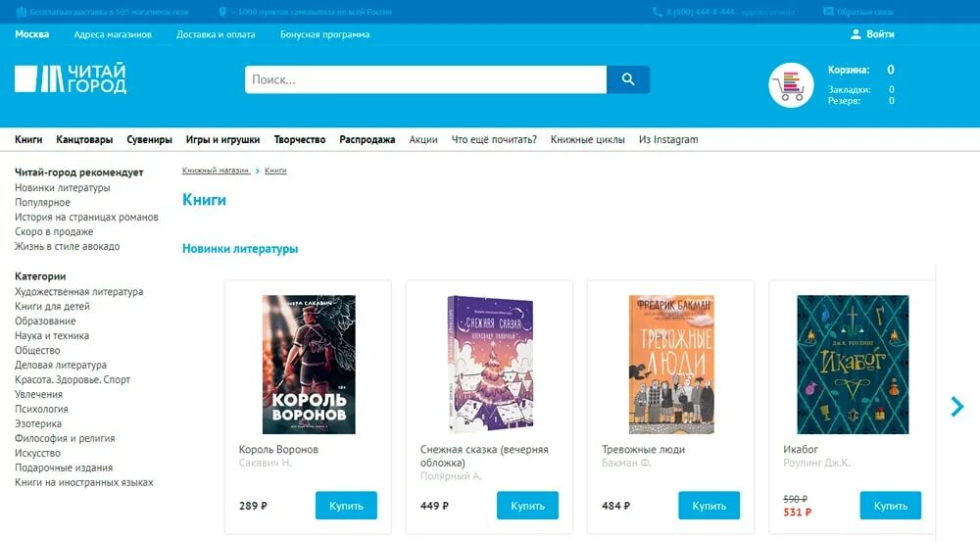Screen dimensions: 980x542
Task: Open the Игры и игрушки menu item
Action: point(222,139)
